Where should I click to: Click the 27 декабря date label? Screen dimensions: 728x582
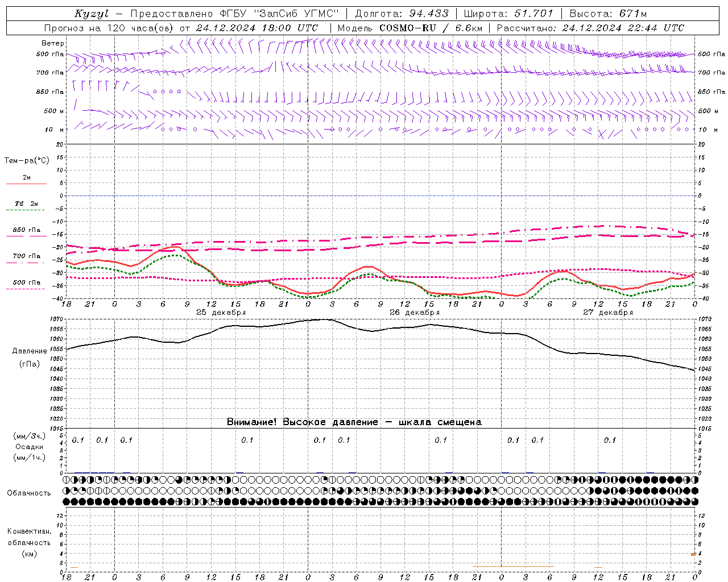point(608,313)
